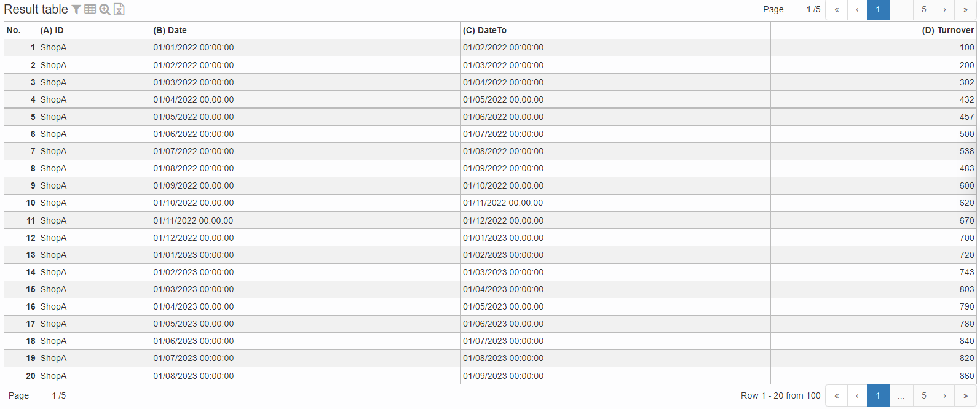
Task: Go to first page using the pager below the table
Action: click(x=836, y=396)
